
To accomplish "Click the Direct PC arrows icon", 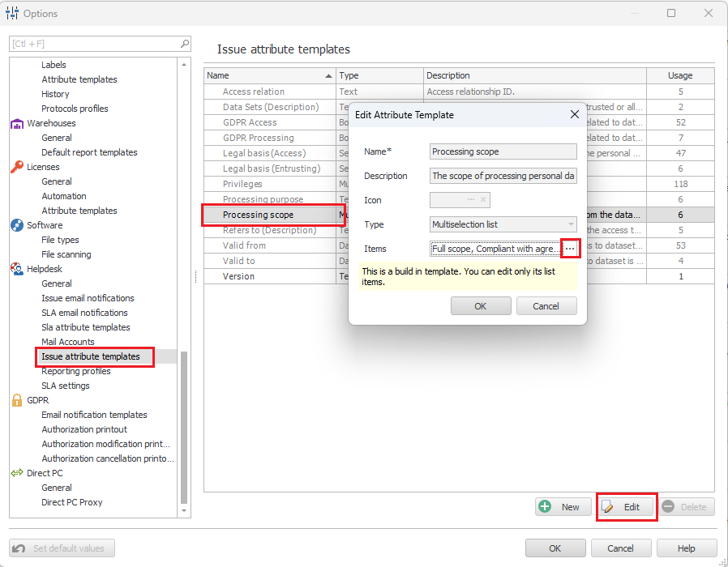I will click(17, 473).
